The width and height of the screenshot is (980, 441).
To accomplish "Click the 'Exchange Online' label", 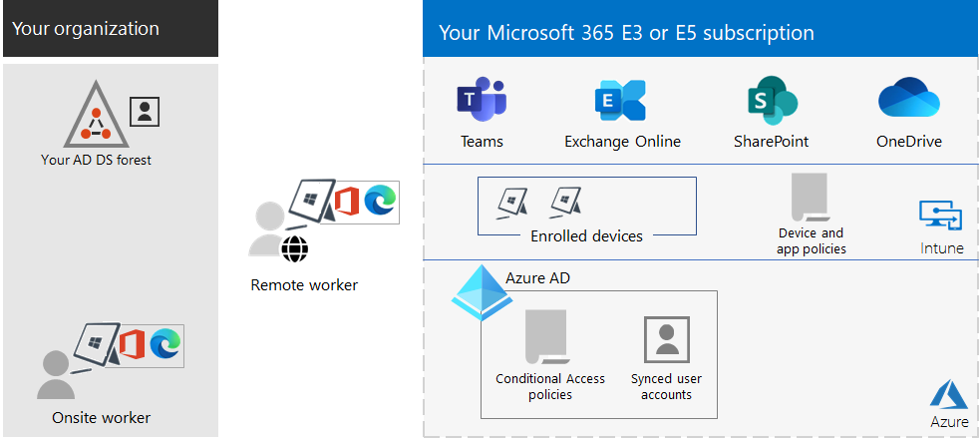I will coord(622,142).
